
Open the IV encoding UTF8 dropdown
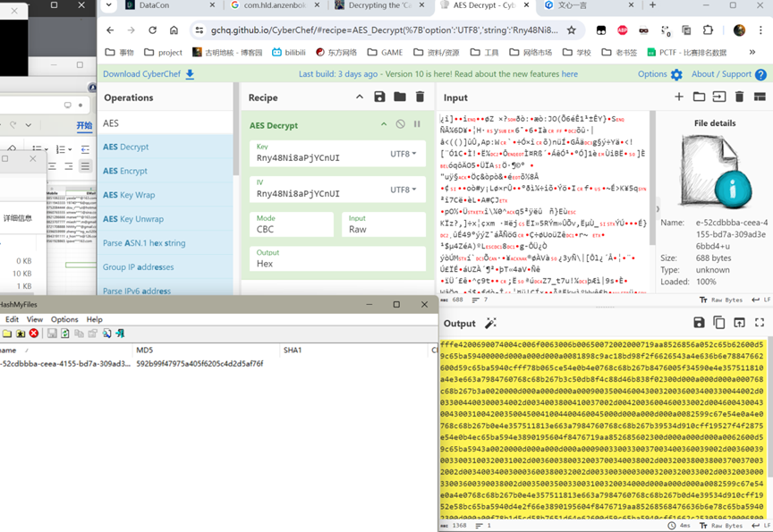(403, 190)
